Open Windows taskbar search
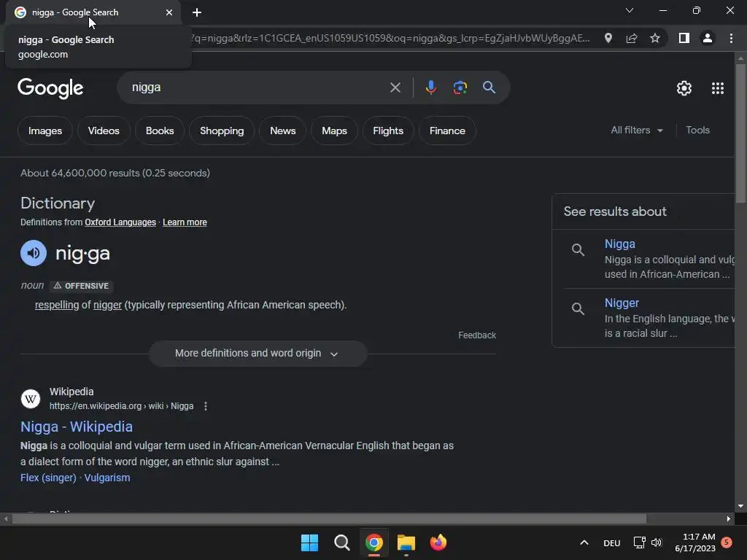This screenshot has height=560, width=747. coord(341,542)
